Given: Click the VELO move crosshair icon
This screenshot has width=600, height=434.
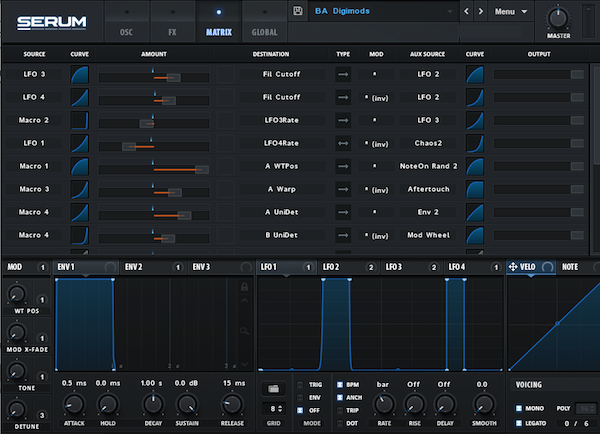Looking at the screenshot, I should coord(513,267).
